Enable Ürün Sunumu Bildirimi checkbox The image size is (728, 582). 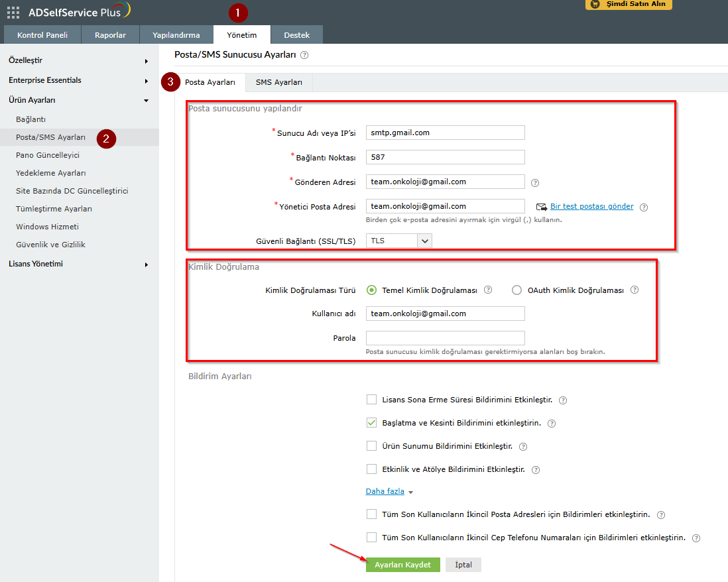coord(371,445)
